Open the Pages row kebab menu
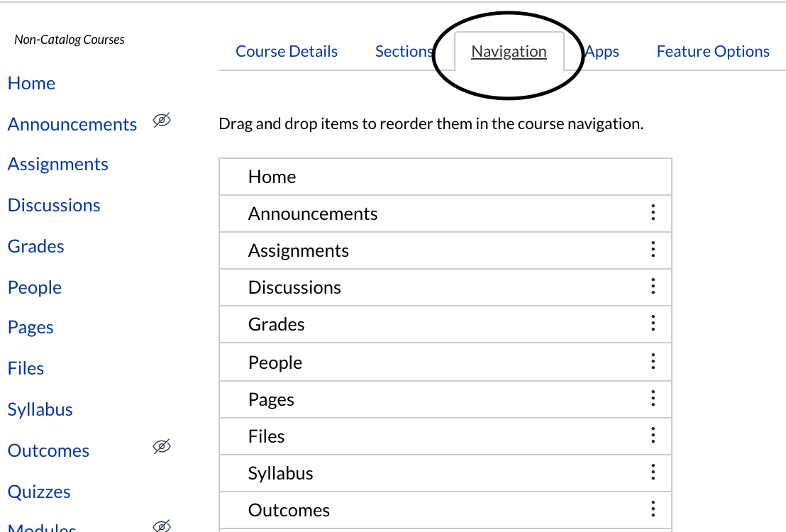This screenshot has width=786, height=532. [x=653, y=399]
